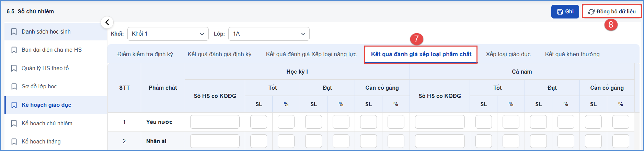The image size is (644, 151).
Task: Click Yêu nước Cả năm Số HS có KQĐG field
Action: (440, 122)
